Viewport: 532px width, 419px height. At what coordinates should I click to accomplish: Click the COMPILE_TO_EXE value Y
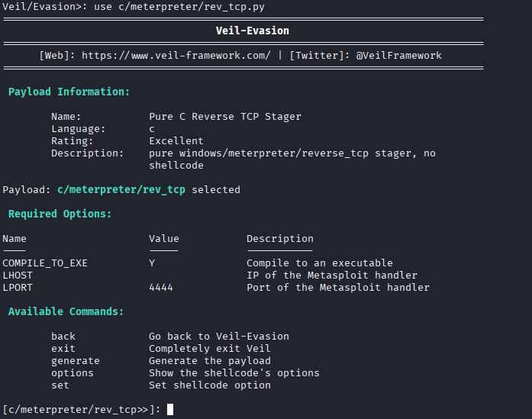(152, 263)
